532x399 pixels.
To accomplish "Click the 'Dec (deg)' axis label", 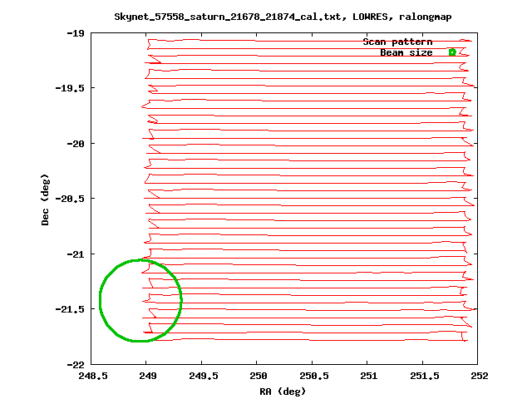I will (x=45, y=199).
